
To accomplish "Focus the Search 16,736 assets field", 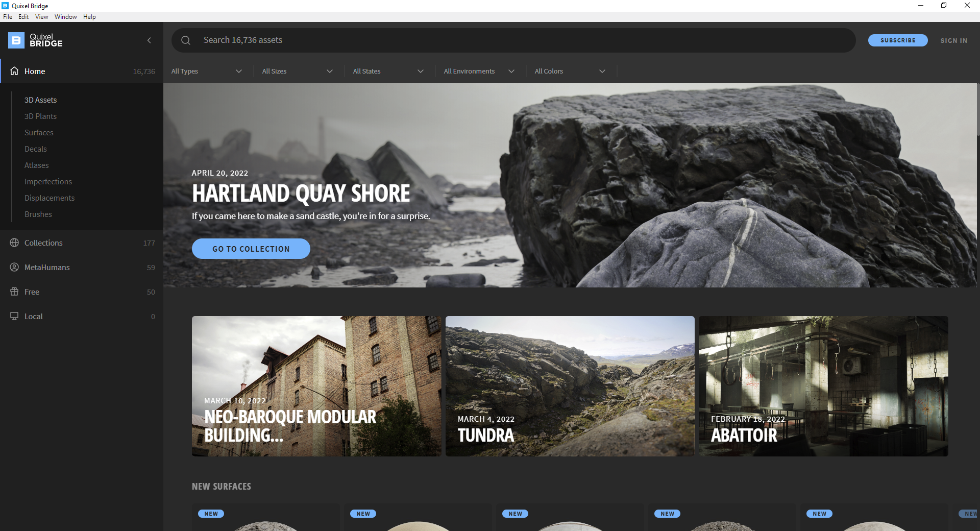I will click(x=513, y=40).
